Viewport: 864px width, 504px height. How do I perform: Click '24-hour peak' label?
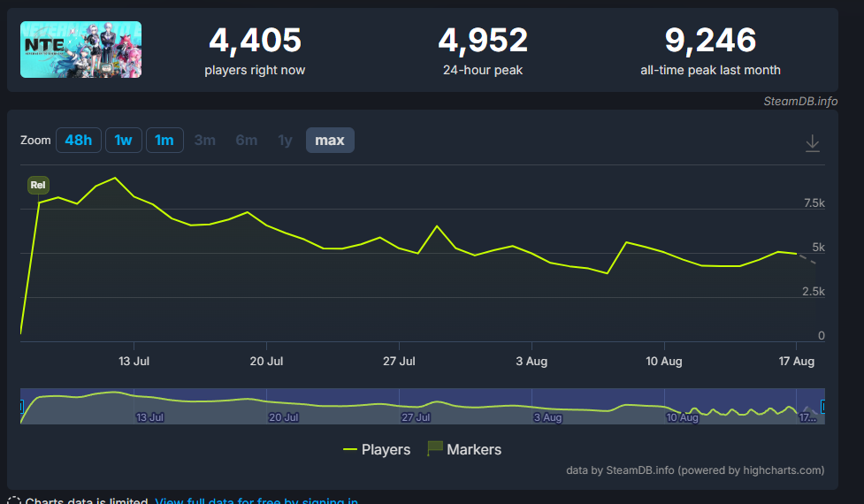[x=483, y=70]
